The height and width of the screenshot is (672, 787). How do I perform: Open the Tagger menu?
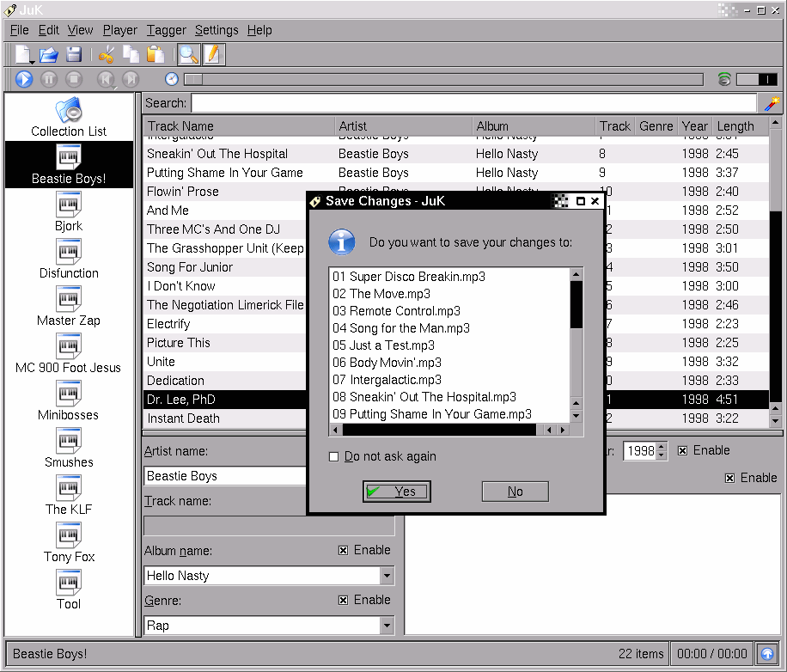pyautogui.click(x=166, y=30)
